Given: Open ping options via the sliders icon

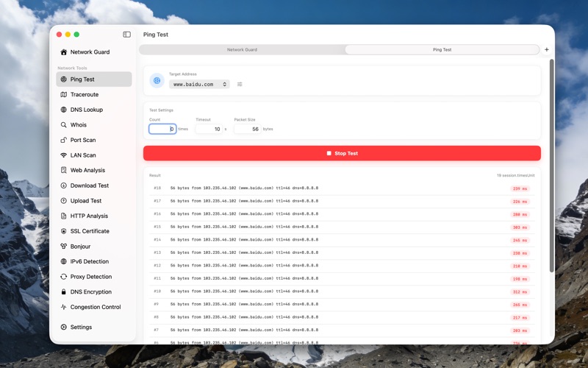Looking at the screenshot, I should [240, 84].
